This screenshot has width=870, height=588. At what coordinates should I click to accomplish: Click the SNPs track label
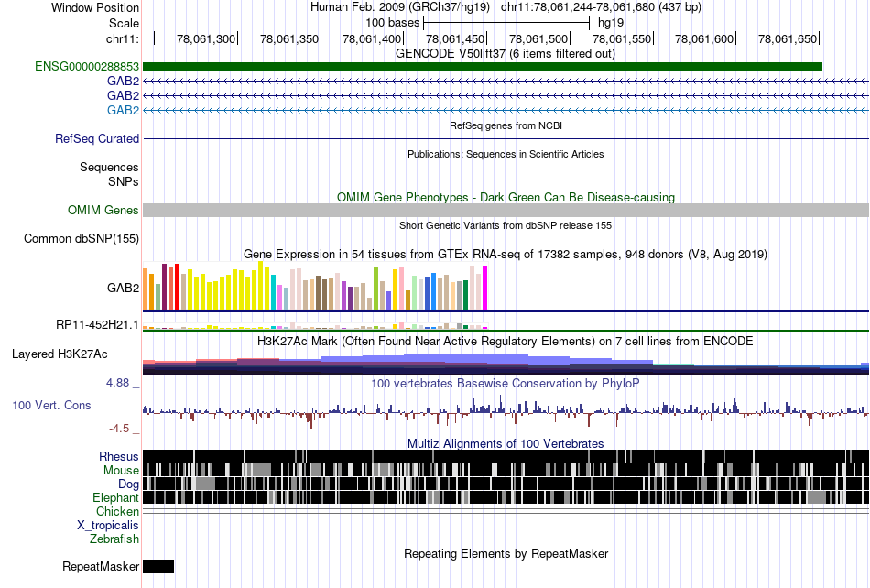point(124,181)
